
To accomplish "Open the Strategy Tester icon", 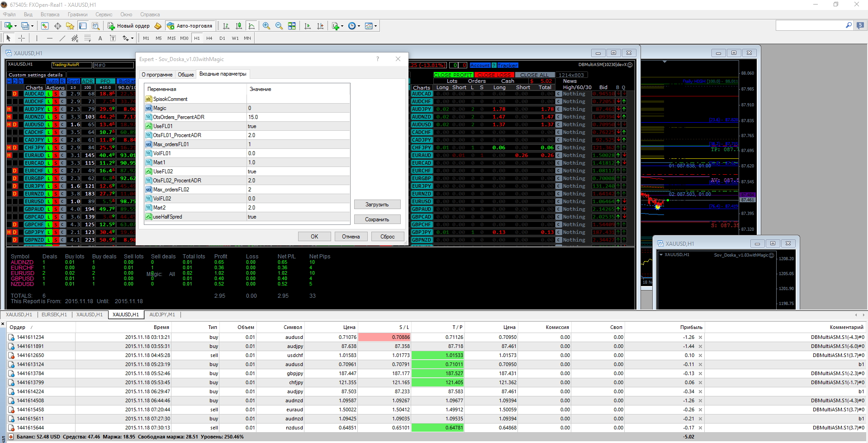I will tap(95, 26).
